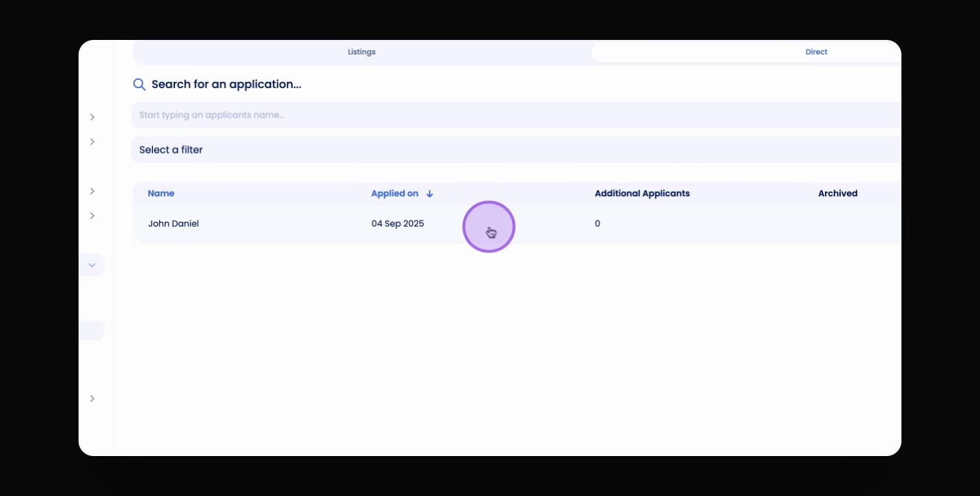Click the additional applicants value 0
The image size is (980, 496).
(x=598, y=224)
